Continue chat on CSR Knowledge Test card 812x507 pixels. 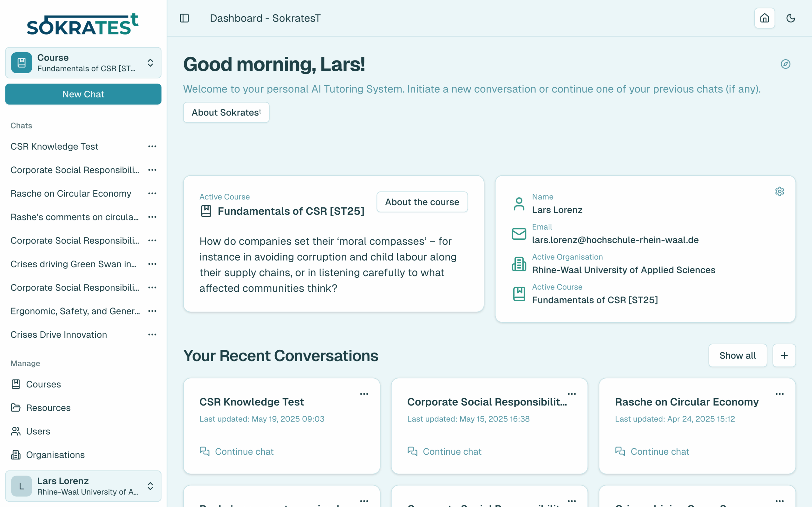tap(236, 452)
